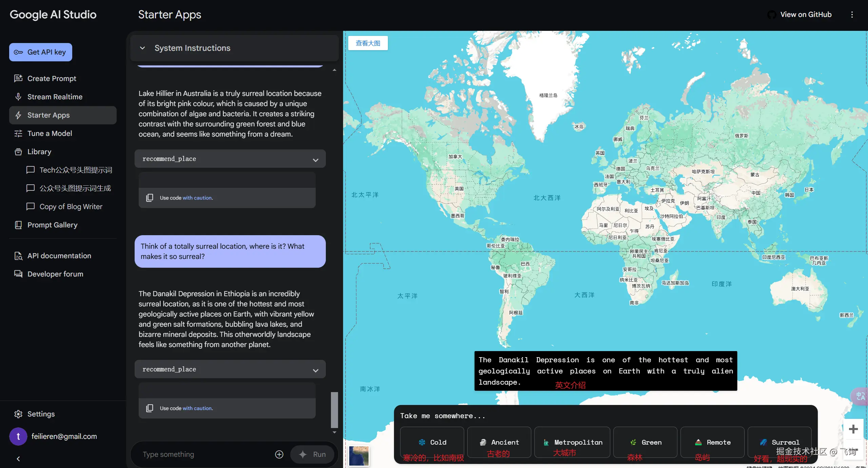Collapse the System Instructions section
This screenshot has height=468, width=868.
click(x=142, y=48)
